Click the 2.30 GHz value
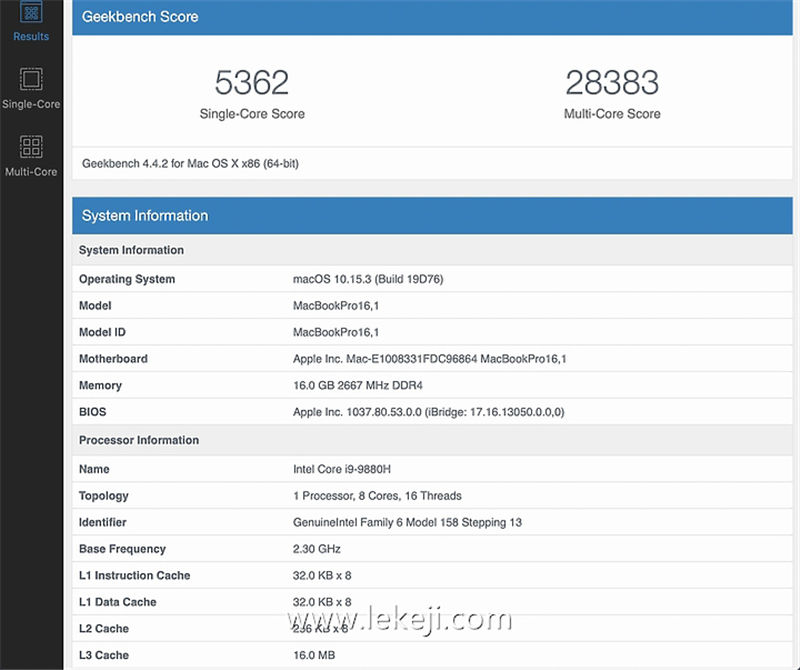Image resolution: width=800 pixels, height=670 pixels. [x=317, y=549]
